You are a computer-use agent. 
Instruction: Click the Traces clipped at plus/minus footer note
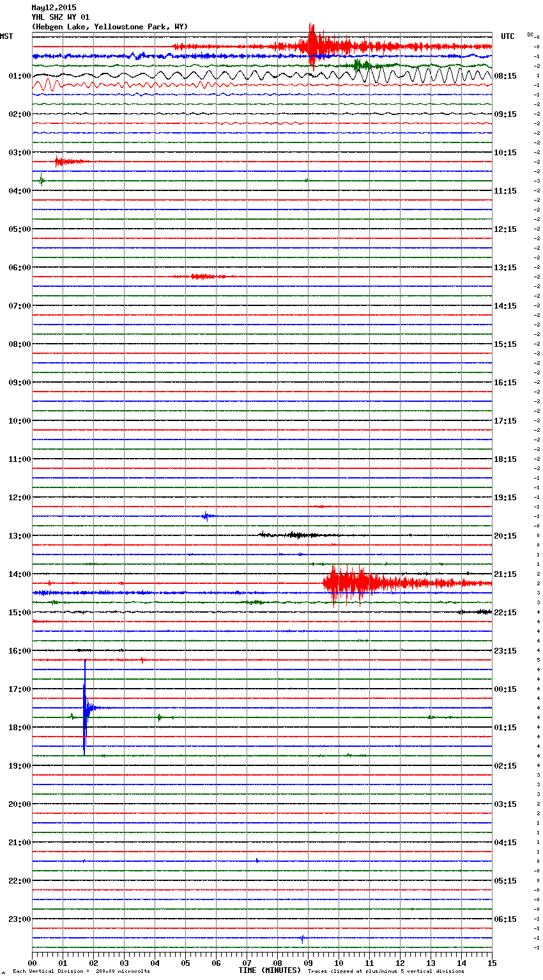386,971
